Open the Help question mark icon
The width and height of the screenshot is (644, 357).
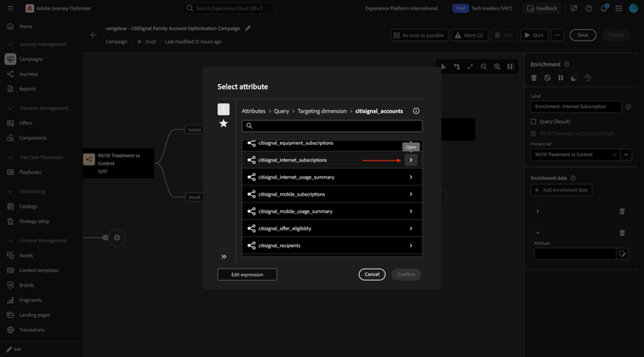coord(588,9)
